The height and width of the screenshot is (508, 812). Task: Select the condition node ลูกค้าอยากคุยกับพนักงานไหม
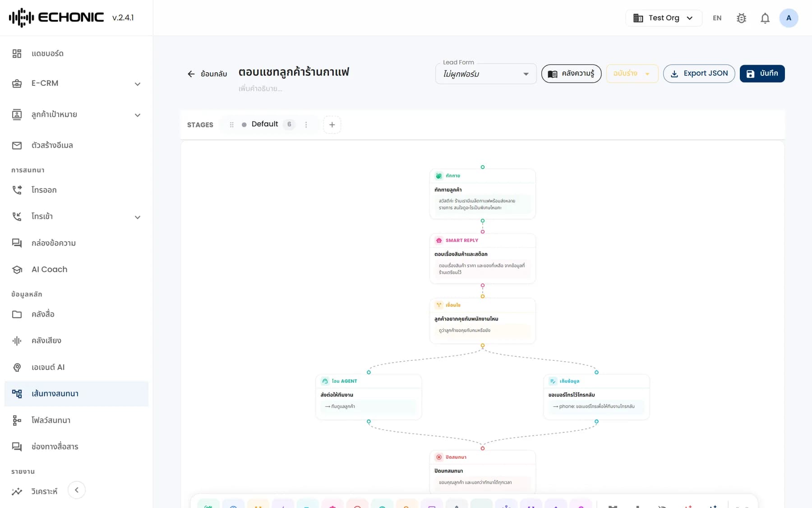point(482,321)
